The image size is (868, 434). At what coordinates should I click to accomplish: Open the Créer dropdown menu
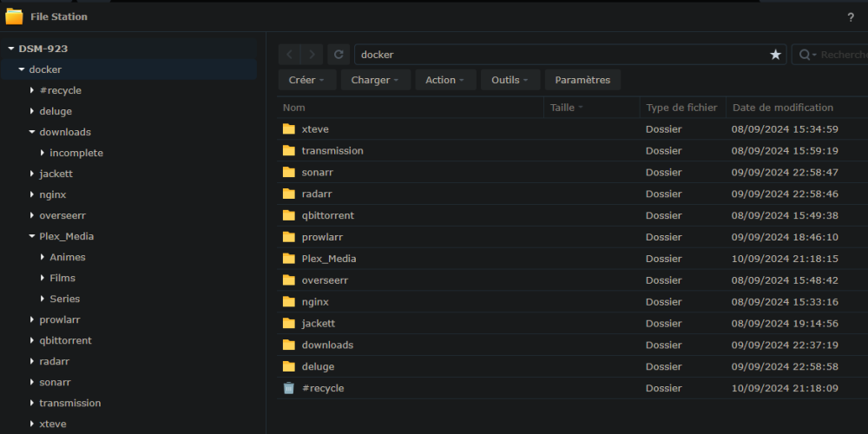click(306, 80)
